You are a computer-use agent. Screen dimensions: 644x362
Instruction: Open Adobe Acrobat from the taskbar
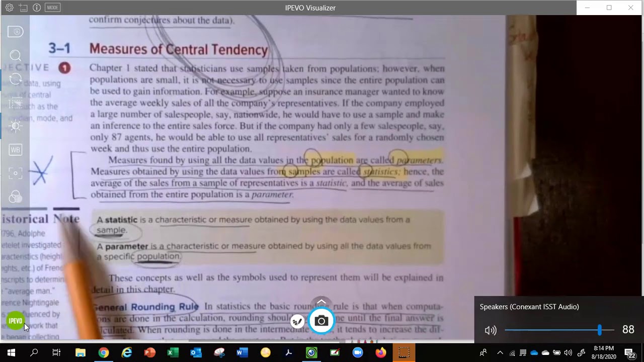click(288, 353)
